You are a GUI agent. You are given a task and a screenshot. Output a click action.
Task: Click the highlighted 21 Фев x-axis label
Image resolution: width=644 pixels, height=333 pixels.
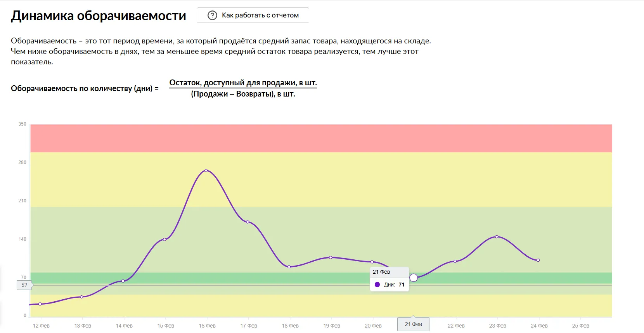(413, 324)
